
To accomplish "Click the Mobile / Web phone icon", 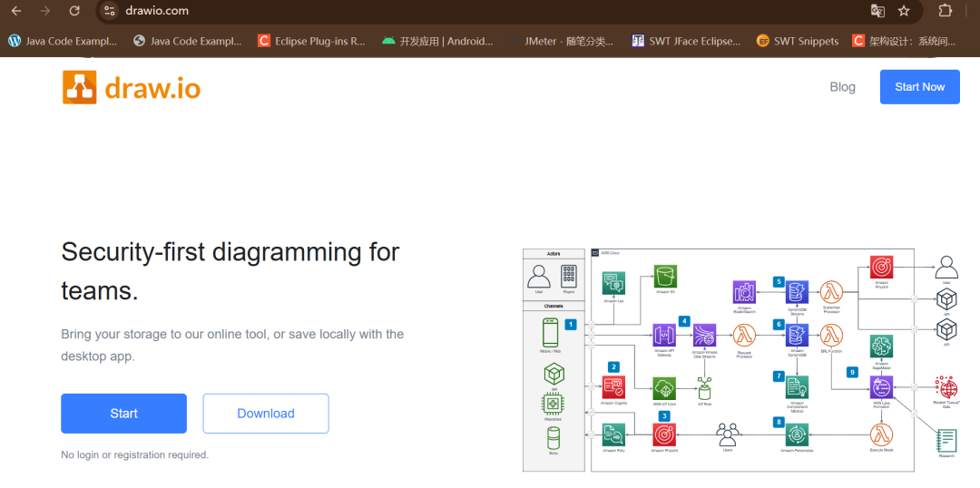I will 550,332.
